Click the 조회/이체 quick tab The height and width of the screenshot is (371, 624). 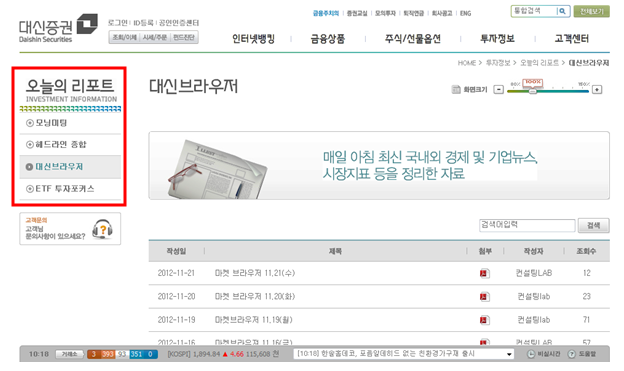pyautogui.click(x=125, y=37)
